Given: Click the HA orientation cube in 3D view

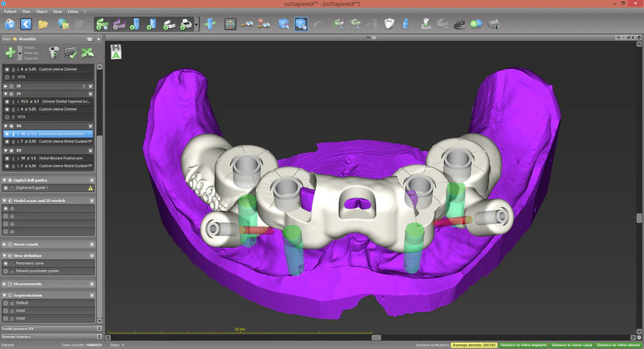Looking at the screenshot, I should (x=116, y=52).
